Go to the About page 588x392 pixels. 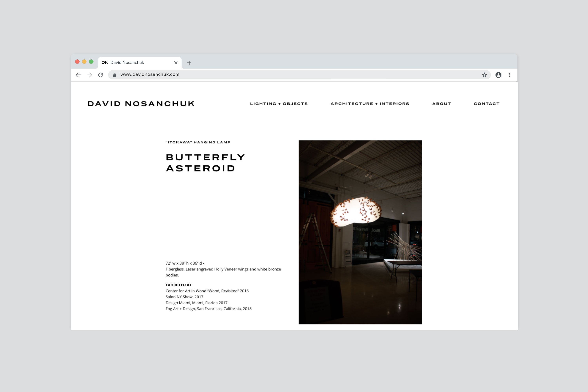click(x=442, y=104)
